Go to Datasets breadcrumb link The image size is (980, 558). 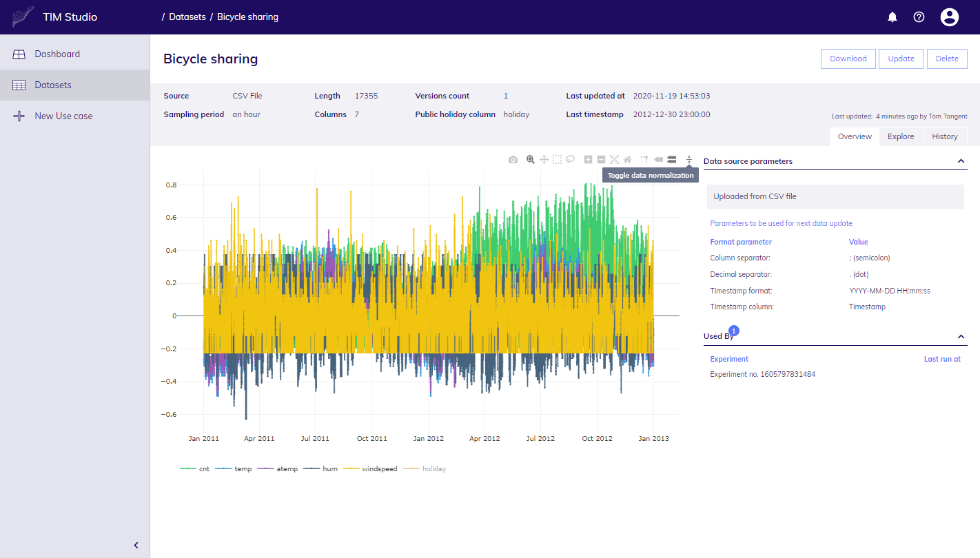[187, 17]
